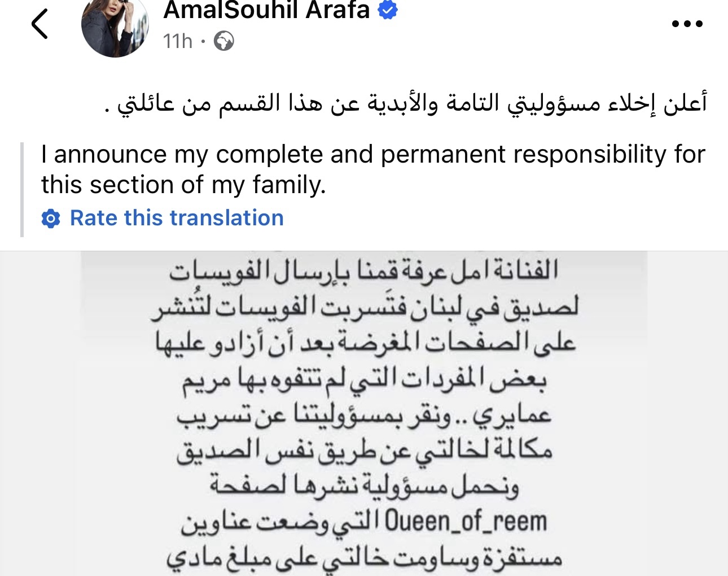Open the AmalSouhil Arafa profile name link
The width and height of the screenshot is (728, 576).
[x=266, y=10]
